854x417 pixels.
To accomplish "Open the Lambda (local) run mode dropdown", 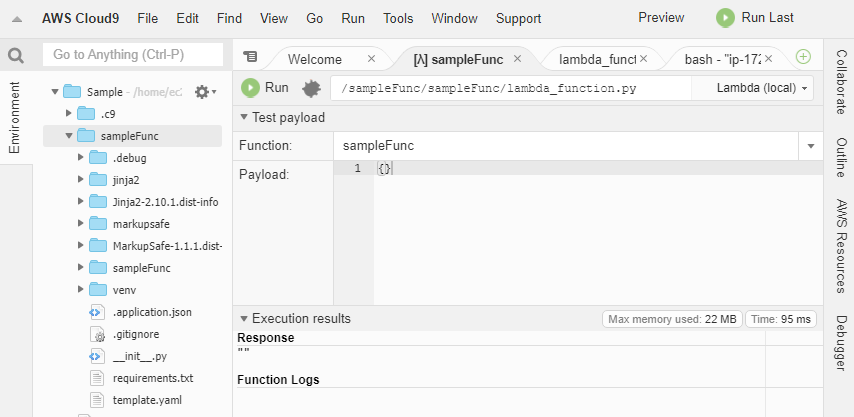I will [x=761, y=88].
